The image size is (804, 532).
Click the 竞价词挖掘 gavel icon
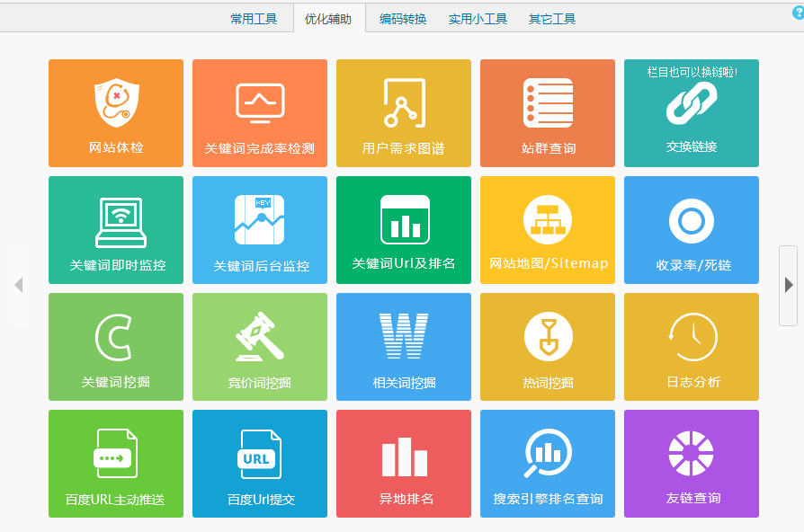click(260, 336)
